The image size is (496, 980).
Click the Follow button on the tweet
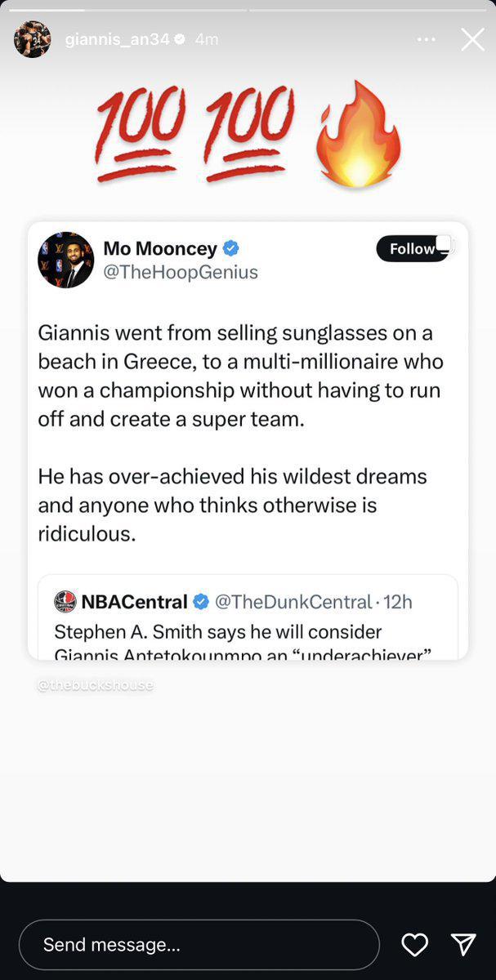413,249
